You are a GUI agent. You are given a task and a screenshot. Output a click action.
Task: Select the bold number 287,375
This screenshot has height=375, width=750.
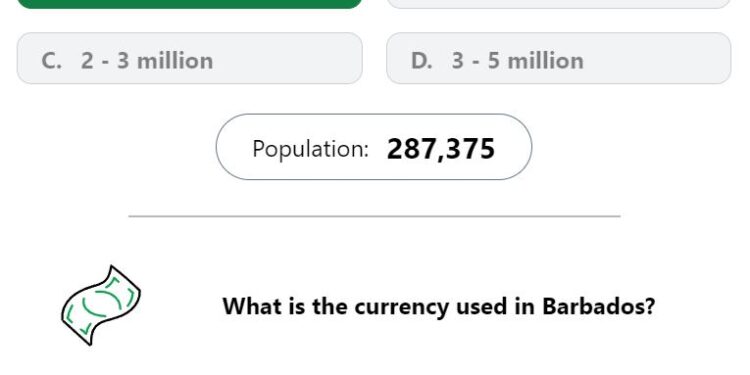pyautogui.click(x=441, y=149)
